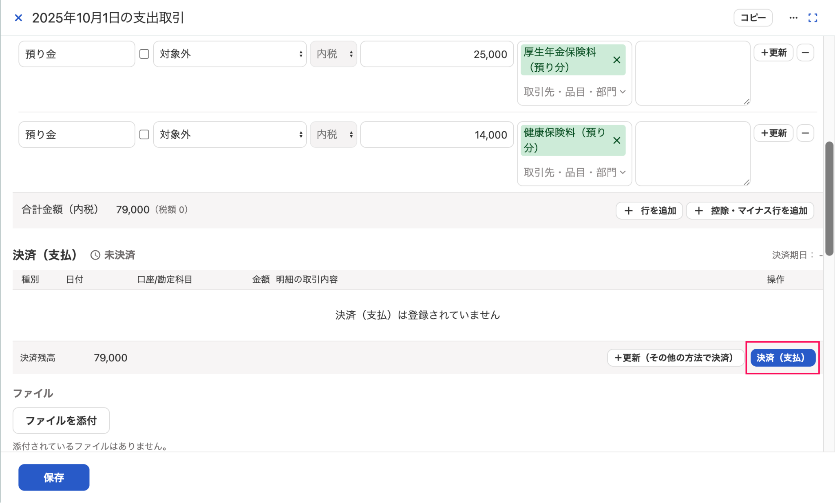Viewport: 835px width, 504px height.
Task: Click the 操作 column header
Action: (x=775, y=280)
